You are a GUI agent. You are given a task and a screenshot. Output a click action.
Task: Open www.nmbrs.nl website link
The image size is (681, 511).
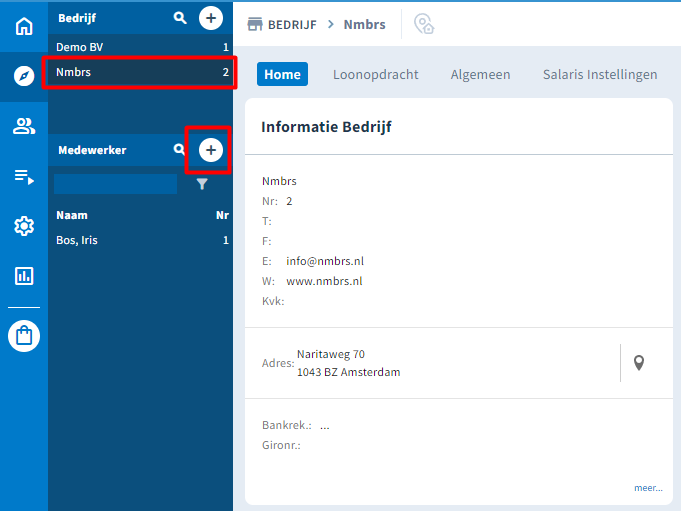tap(324, 281)
